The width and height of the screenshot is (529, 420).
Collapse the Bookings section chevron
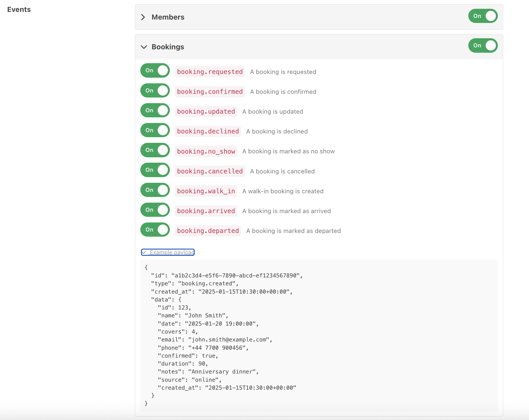(x=144, y=47)
